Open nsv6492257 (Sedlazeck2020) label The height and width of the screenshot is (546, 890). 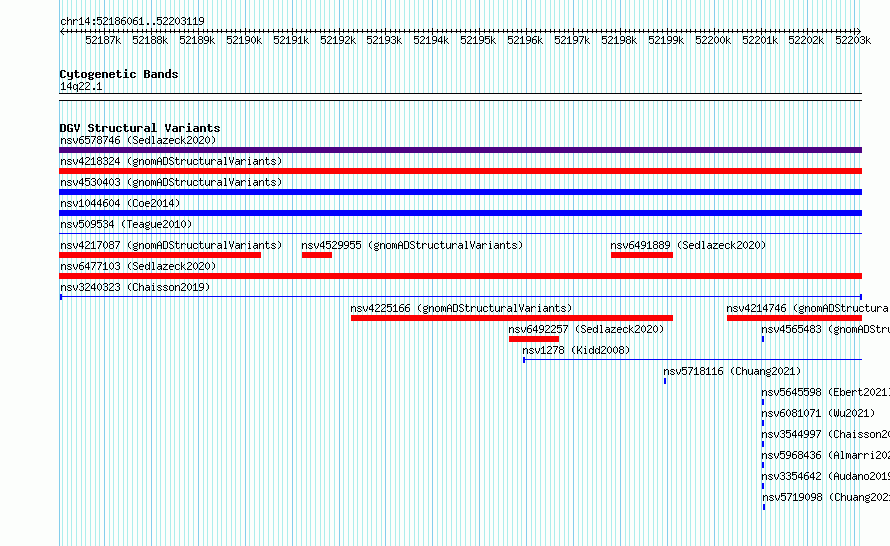[x=586, y=329]
